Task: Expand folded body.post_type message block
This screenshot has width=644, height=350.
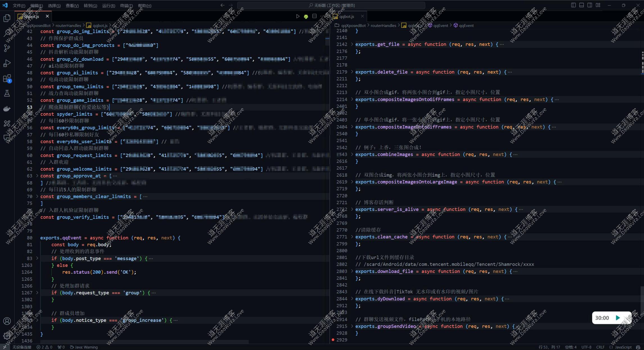Action: point(37,258)
